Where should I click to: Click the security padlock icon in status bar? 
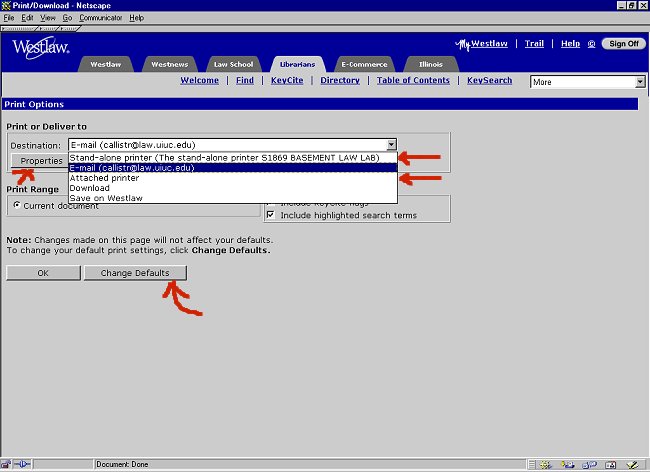pos(6,465)
